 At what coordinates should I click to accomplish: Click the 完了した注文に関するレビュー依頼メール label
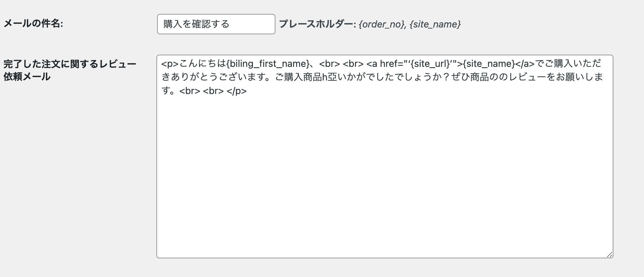(70, 70)
